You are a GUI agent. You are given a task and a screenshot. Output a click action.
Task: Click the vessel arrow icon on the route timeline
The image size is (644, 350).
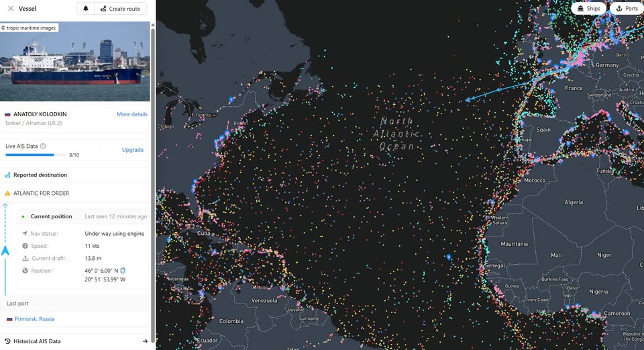point(5,251)
